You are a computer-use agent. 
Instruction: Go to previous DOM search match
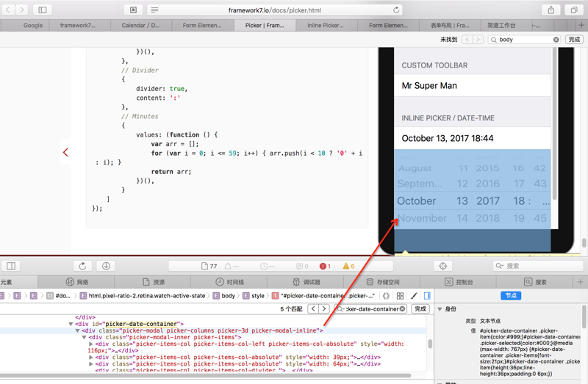[x=313, y=308]
